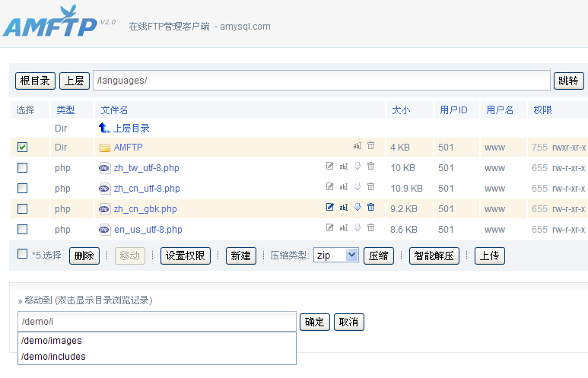Check the box for zh_tw_utf-8.php
Viewport: 588px width, 378px height.
click(22, 167)
